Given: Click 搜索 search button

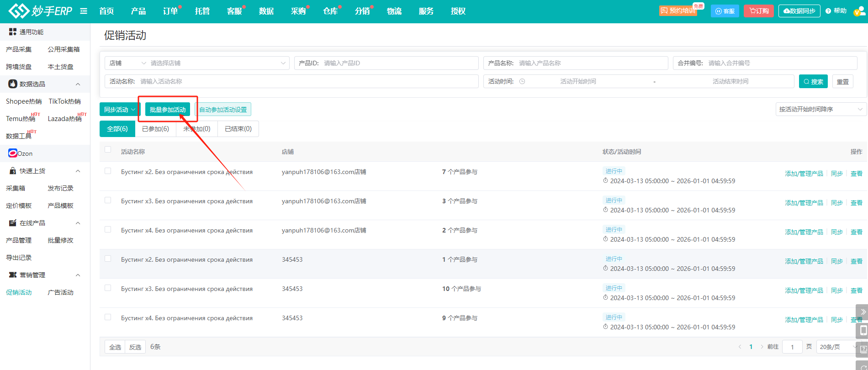Looking at the screenshot, I should click(813, 81).
